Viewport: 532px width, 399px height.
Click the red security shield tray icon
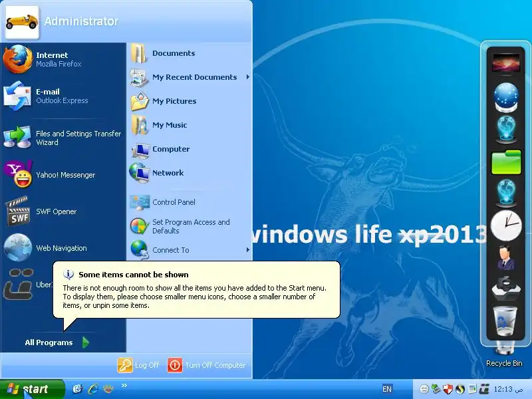point(448,389)
